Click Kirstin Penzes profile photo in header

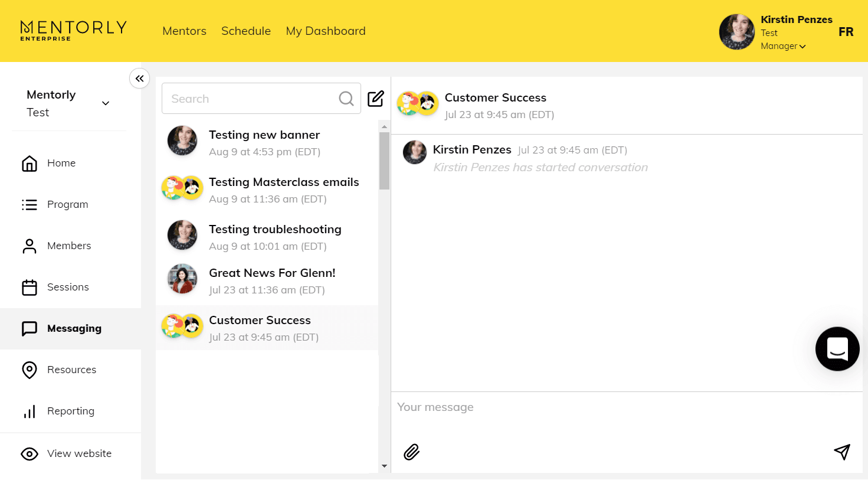point(736,32)
